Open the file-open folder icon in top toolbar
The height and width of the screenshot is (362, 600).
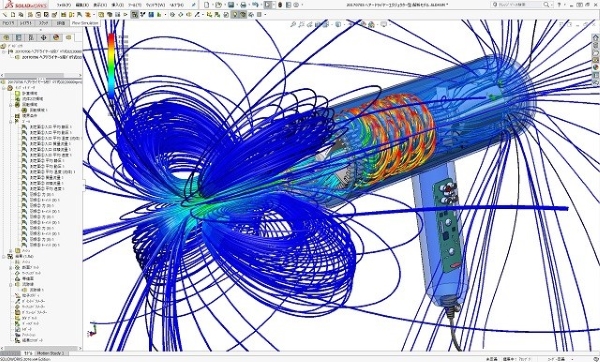click(218, 5)
